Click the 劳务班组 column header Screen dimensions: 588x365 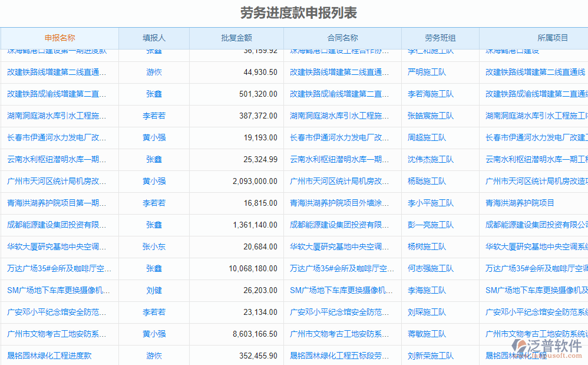441,38
